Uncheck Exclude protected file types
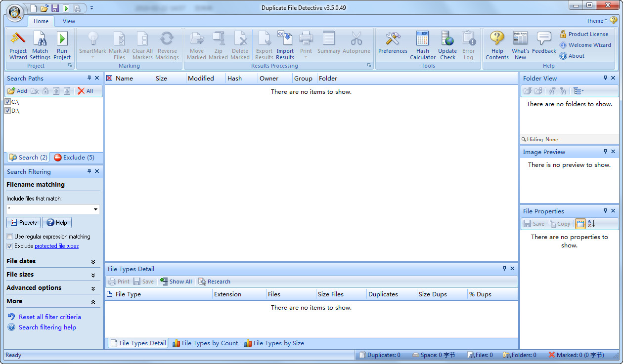 click(10, 246)
